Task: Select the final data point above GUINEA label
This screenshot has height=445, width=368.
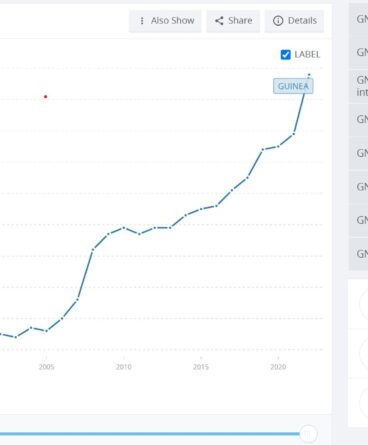Action: (309, 75)
